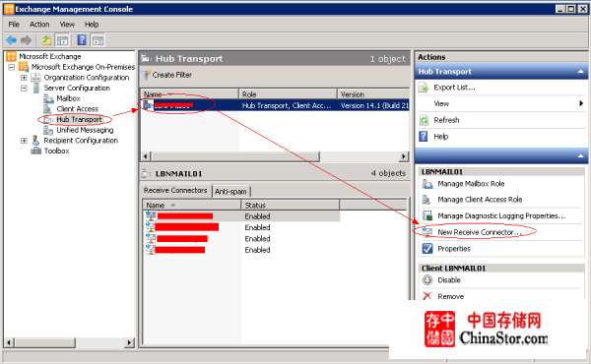The image size is (591, 364).
Task: Click the Remove action for Client LBNMAIL01
Action: pos(451,297)
